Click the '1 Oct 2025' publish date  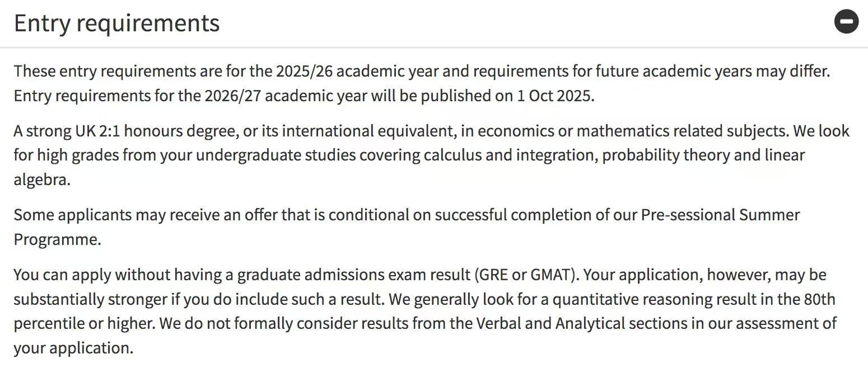click(554, 96)
